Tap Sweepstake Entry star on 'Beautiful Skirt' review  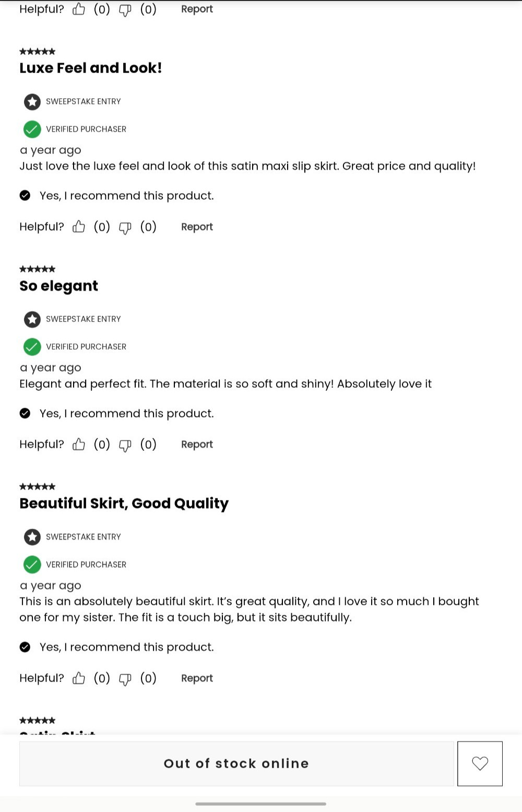point(32,537)
